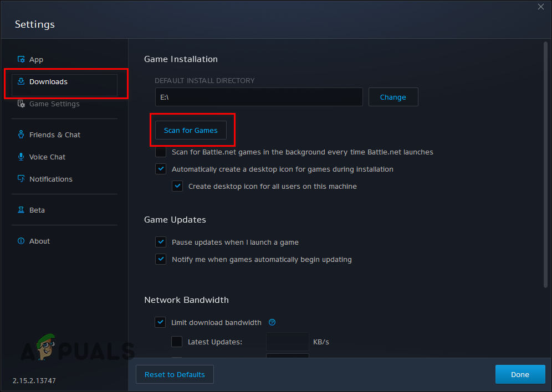Click the Game Settings gear icon
This screenshot has width=552, height=392.
21,104
